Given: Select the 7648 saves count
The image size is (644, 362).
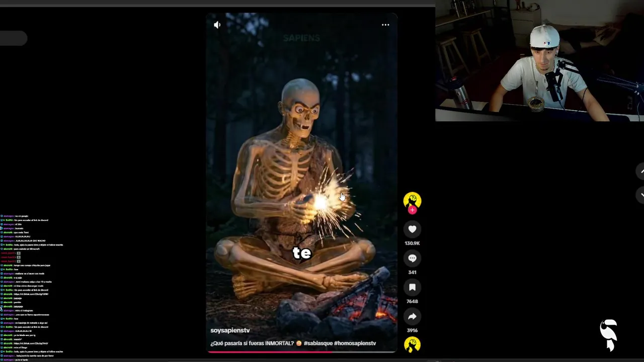Looking at the screenshot, I should [412, 302].
